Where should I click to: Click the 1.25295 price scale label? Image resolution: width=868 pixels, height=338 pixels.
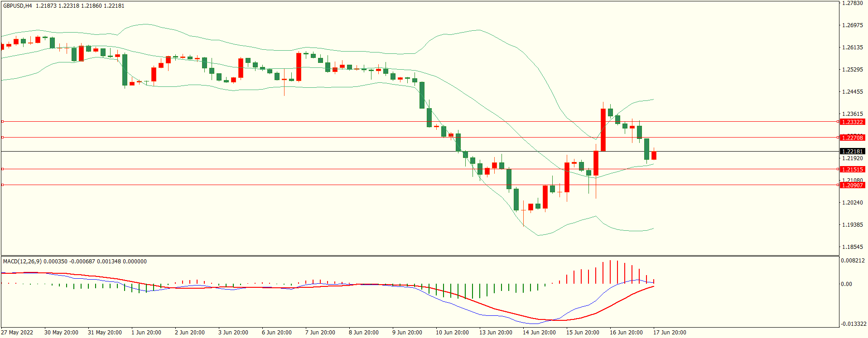tap(852, 70)
